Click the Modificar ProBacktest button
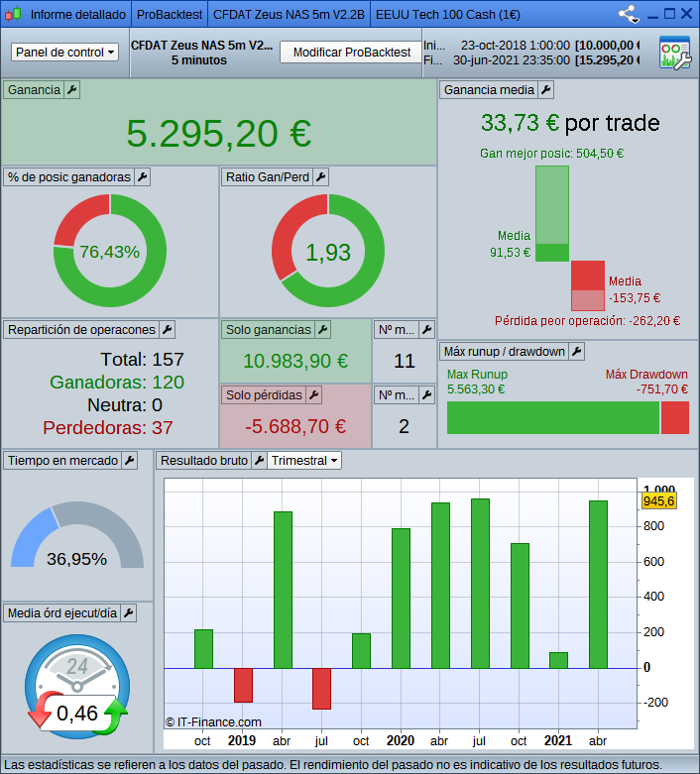 pyautogui.click(x=351, y=52)
